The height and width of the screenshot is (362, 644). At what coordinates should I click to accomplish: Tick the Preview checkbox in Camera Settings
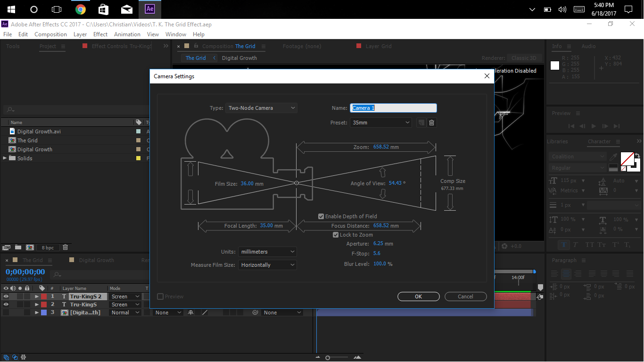[x=160, y=296]
